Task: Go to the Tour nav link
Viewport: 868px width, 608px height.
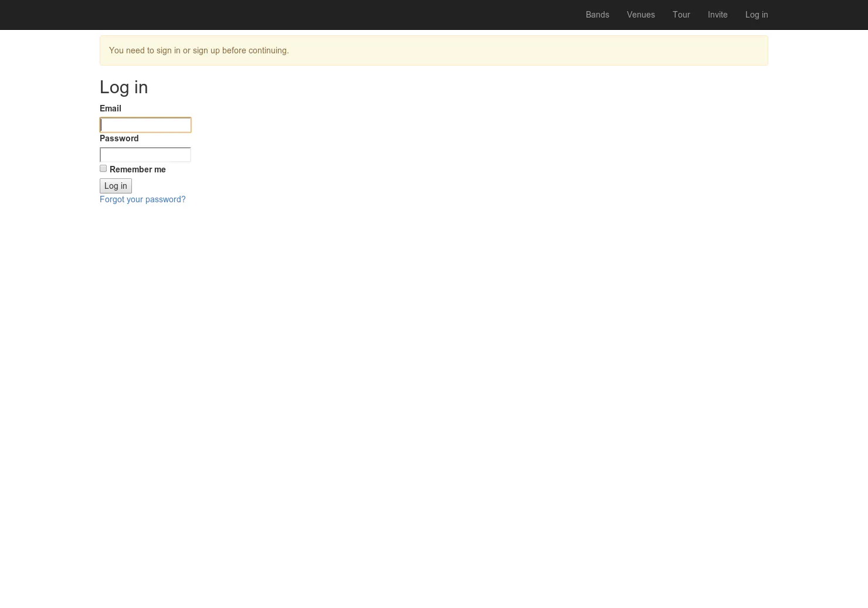Action: point(681,15)
